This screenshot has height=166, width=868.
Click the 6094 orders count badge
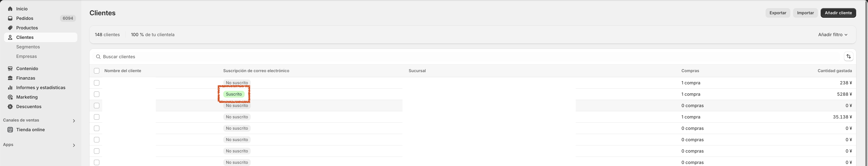pyautogui.click(x=68, y=18)
